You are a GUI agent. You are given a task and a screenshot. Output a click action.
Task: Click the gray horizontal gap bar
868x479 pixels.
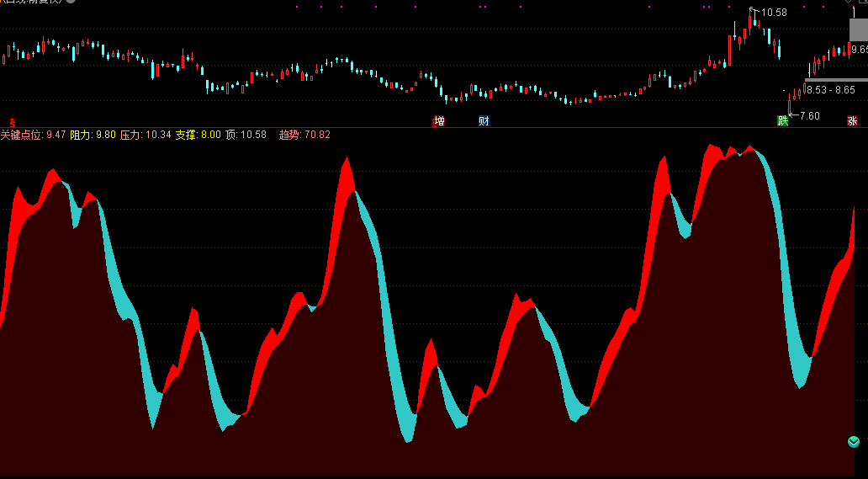click(x=834, y=80)
